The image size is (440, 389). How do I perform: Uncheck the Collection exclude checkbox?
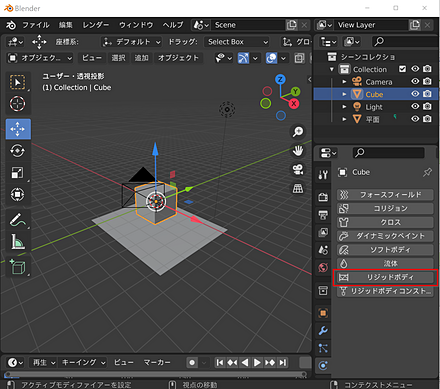402,69
